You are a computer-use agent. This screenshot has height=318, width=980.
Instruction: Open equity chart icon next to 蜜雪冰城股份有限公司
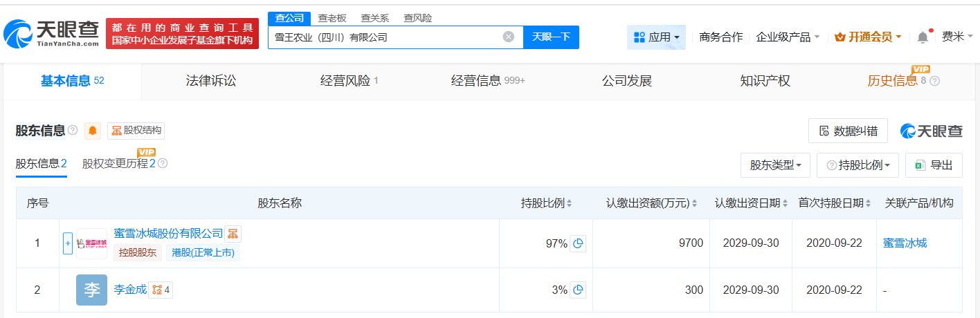tap(233, 234)
